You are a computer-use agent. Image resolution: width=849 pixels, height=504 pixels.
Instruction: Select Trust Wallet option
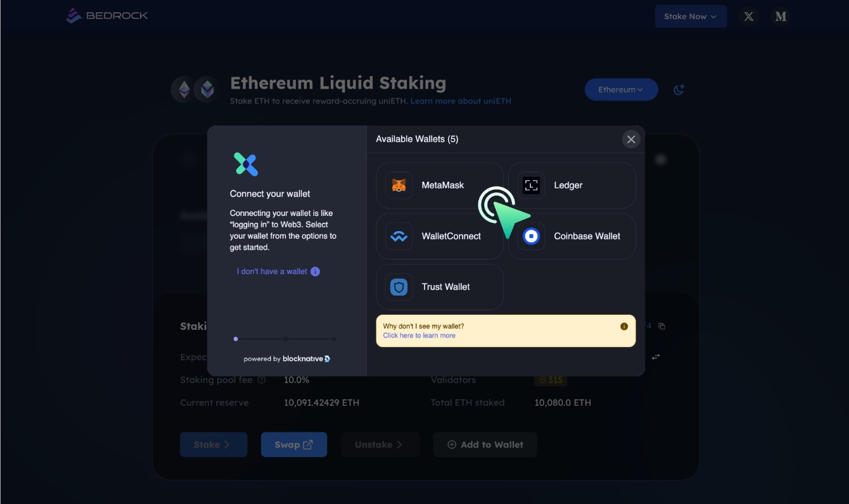point(439,287)
